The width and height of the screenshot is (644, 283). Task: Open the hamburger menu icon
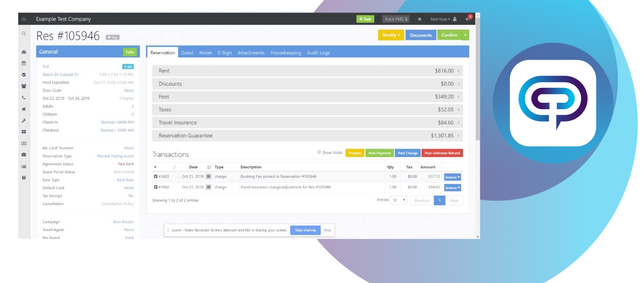[23, 19]
